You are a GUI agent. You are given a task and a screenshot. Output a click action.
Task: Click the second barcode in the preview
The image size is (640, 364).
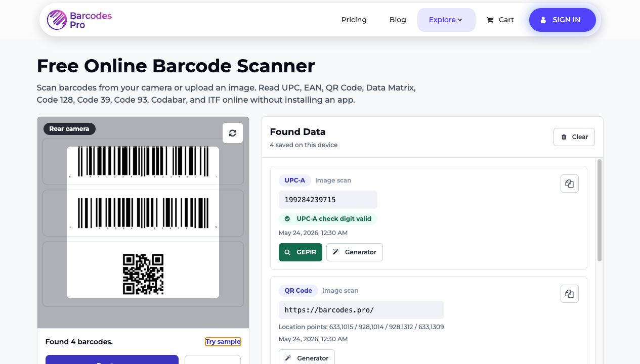[x=143, y=213]
